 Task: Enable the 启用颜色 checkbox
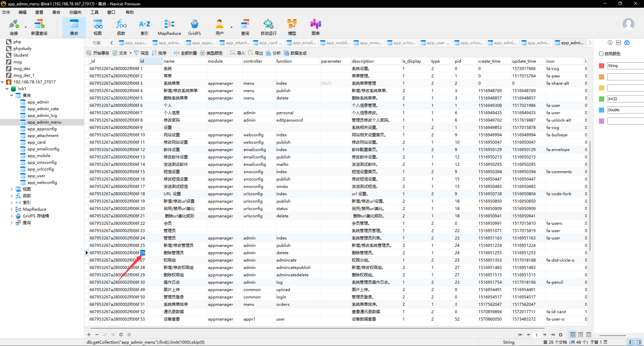pyautogui.click(x=601, y=54)
